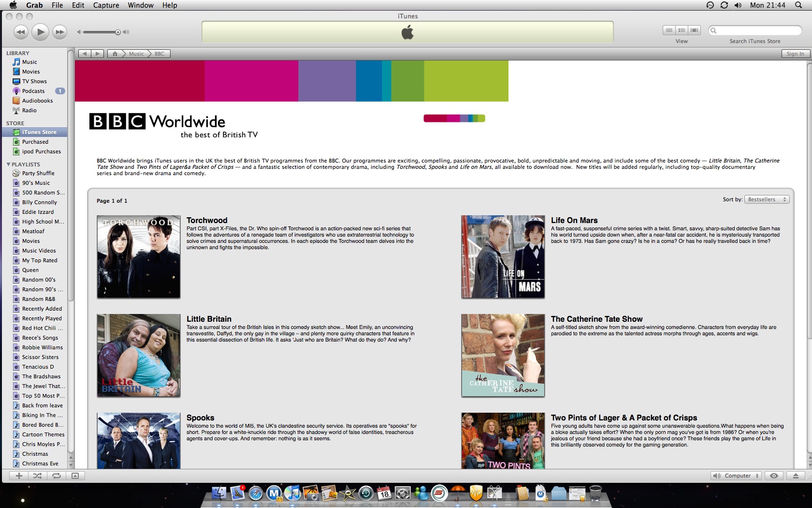The height and width of the screenshot is (508, 812).
Task: Select BBC breadcrumb
Action: pos(159,54)
